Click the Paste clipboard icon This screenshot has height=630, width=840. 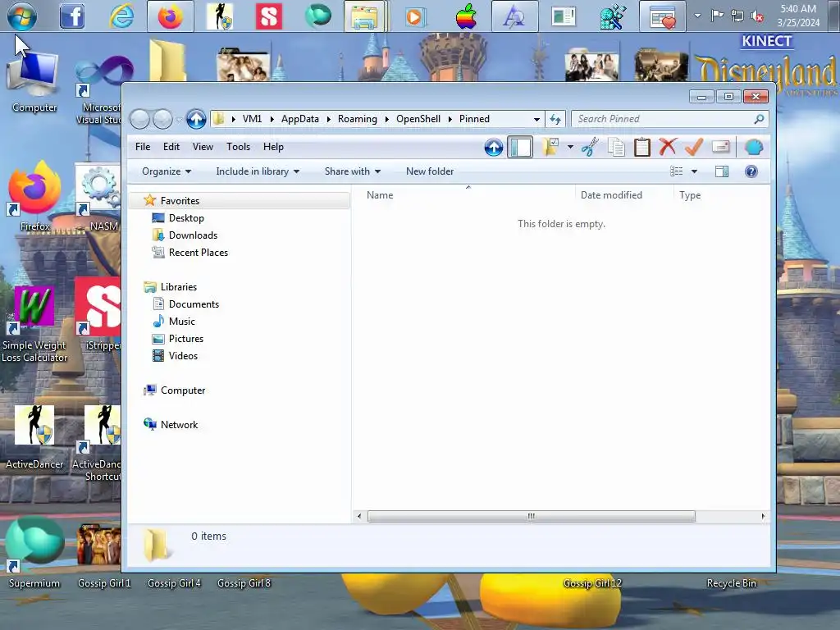(x=641, y=147)
